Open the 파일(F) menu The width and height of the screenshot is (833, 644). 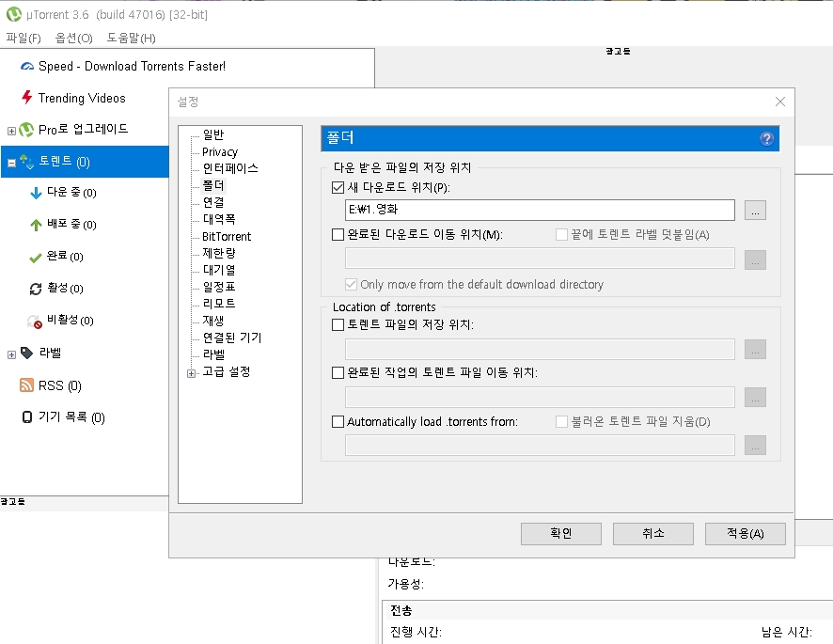(x=24, y=39)
